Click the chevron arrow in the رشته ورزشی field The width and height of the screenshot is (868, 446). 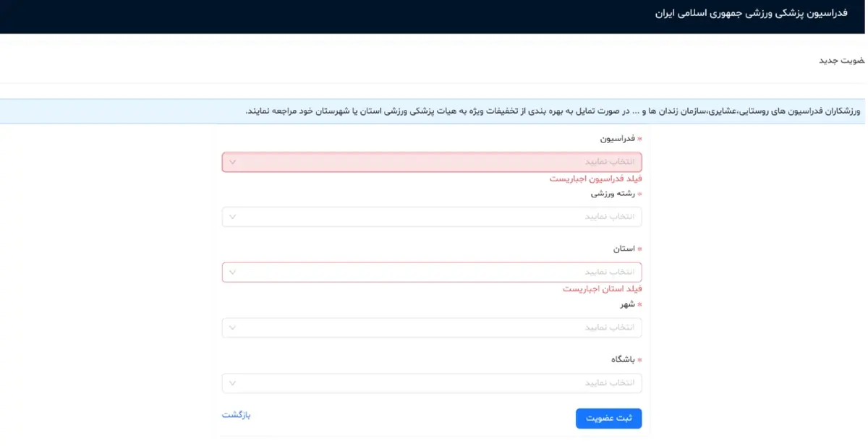tap(232, 217)
